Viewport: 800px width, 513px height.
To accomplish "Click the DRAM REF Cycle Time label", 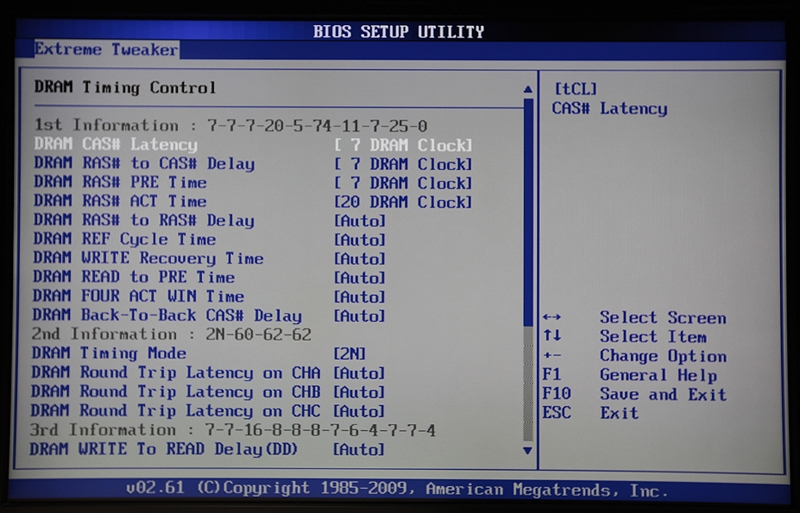I will tap(125, 239).
